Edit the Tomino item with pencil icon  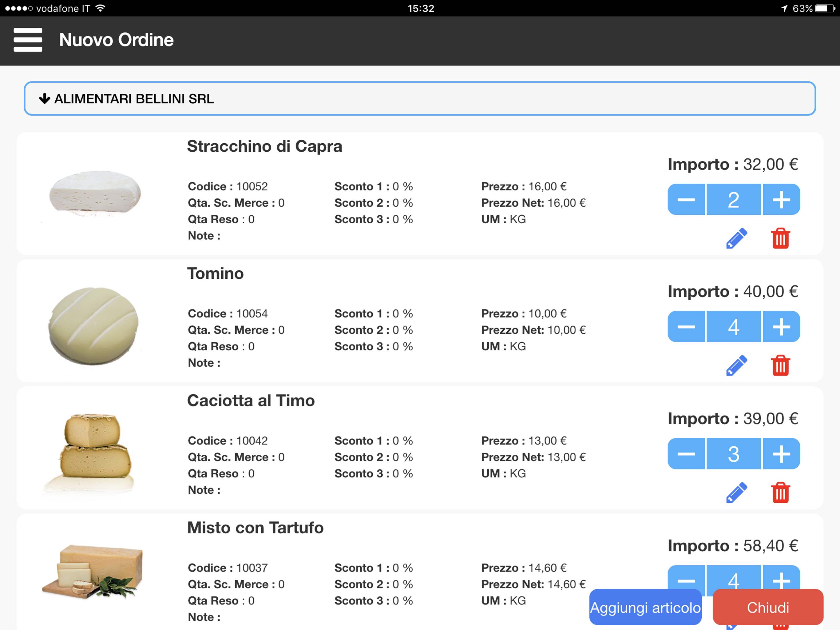pos(736,365)
